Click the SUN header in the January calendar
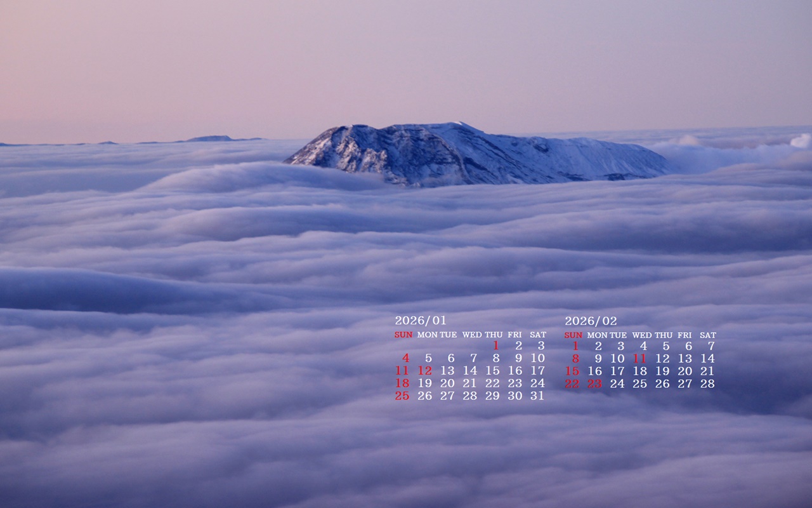 coord(403,335)
